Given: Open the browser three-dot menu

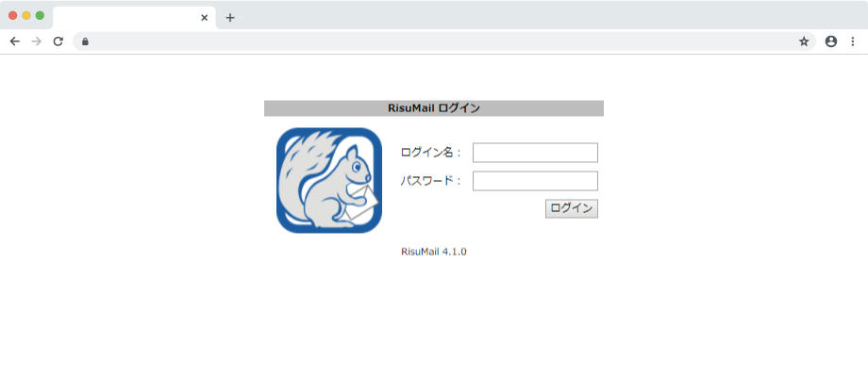Looking at the screenshot, I should 853,41.
